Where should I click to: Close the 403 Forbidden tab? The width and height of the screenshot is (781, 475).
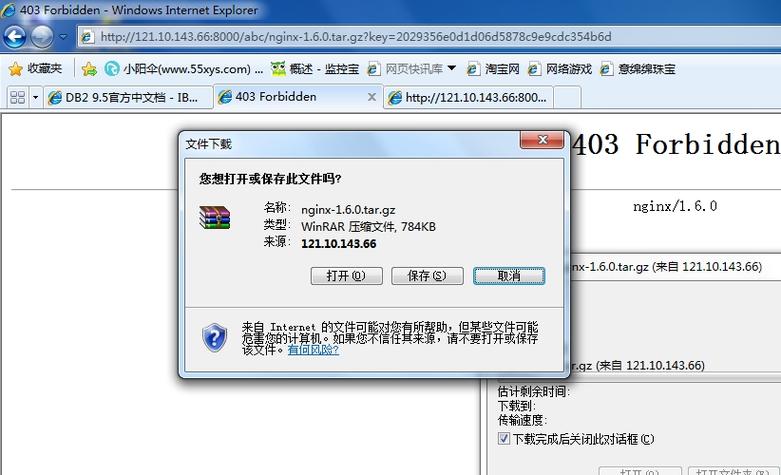(372, 97)
